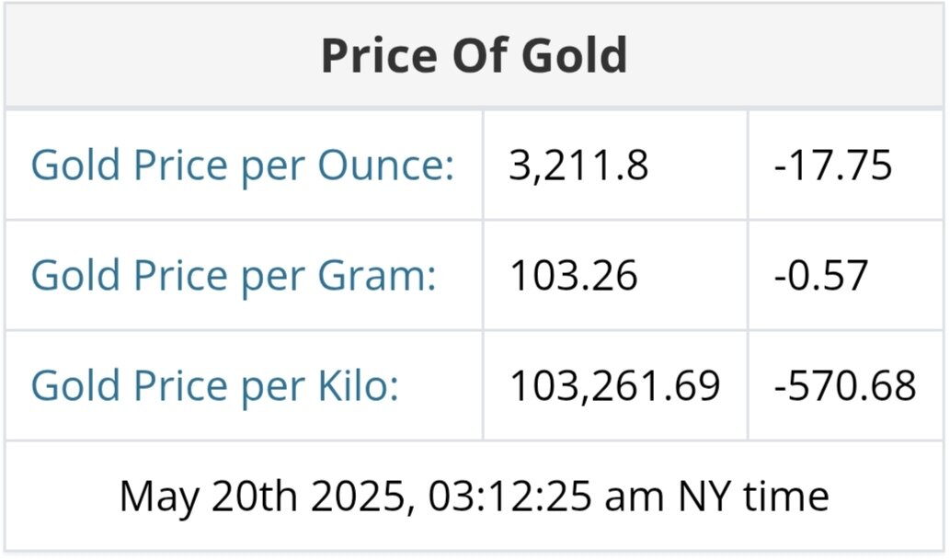The image size is (950, 560).
Task: Click the word Gold in the table heading
Action: click(574, 56)
